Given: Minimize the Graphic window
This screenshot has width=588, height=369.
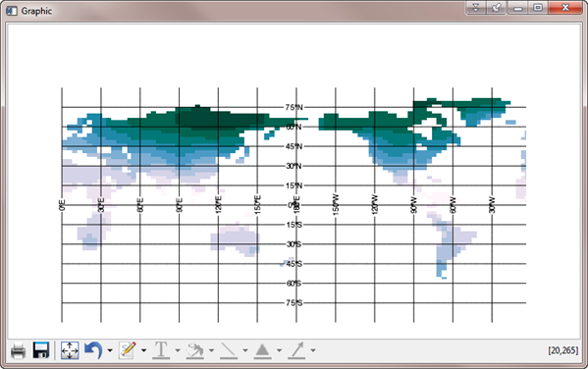Looking at the screenshot, I should coord(518,8).
